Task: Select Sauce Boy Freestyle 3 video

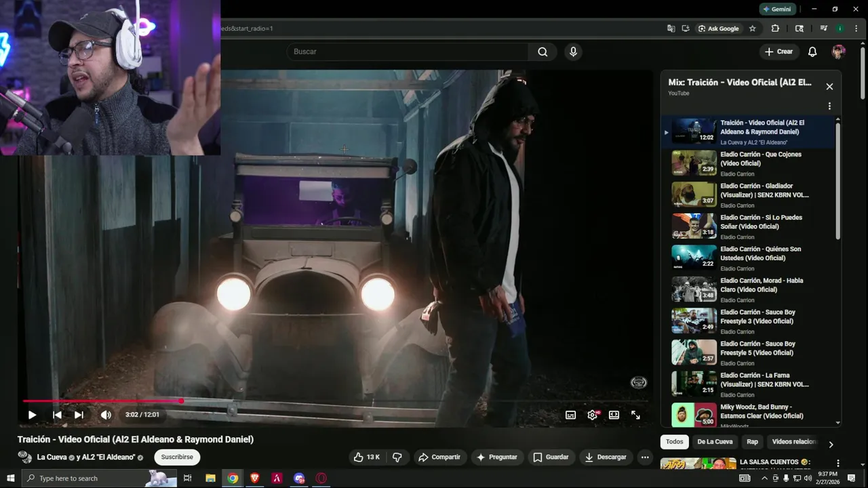Action: pos(749,321)
